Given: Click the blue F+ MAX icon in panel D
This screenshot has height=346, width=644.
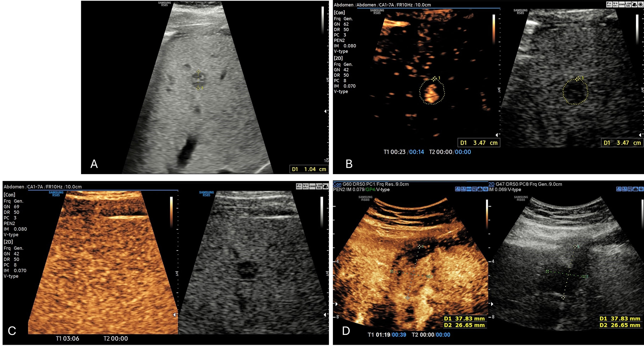Looking at the screenshot, I should point(458,189).
